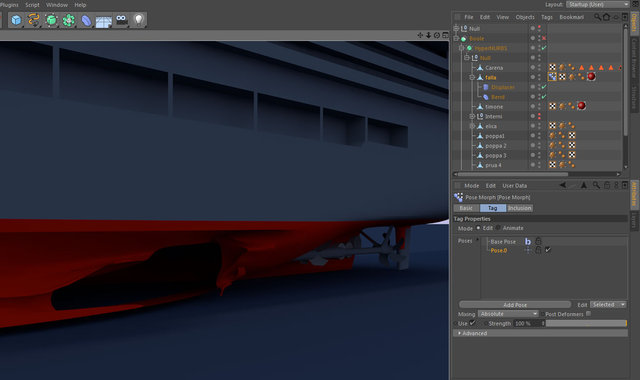Add a light object icon
This screenshot has height=380, width=640.
click(139, 20)
